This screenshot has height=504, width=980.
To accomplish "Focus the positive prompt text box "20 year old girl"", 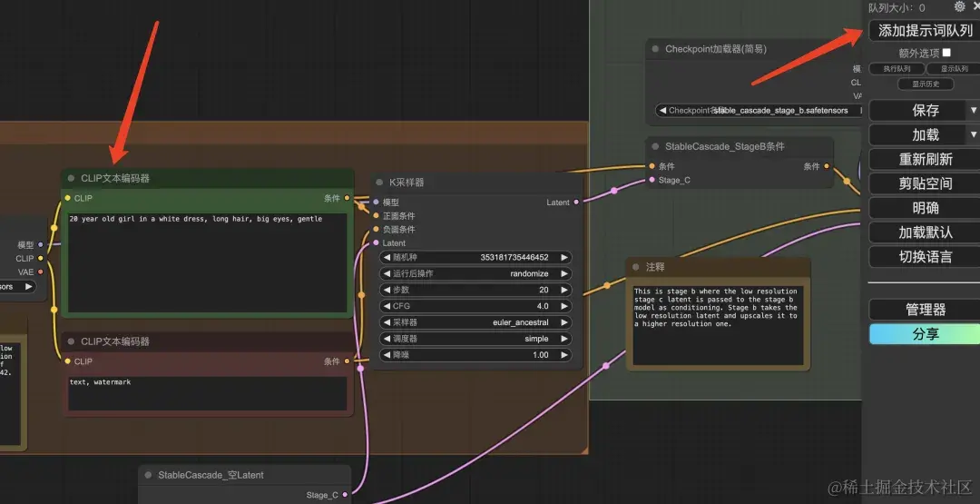I will (x=207, y=262).
